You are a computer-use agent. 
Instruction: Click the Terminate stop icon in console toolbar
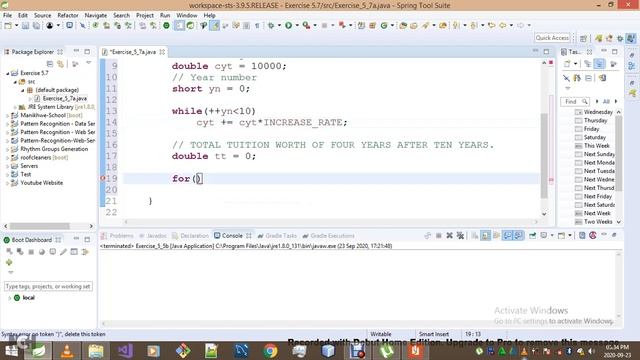point(439,236)
